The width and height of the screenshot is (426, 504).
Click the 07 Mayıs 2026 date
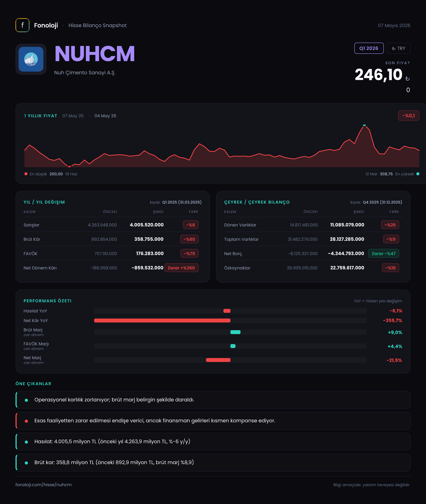coord(394,25)
